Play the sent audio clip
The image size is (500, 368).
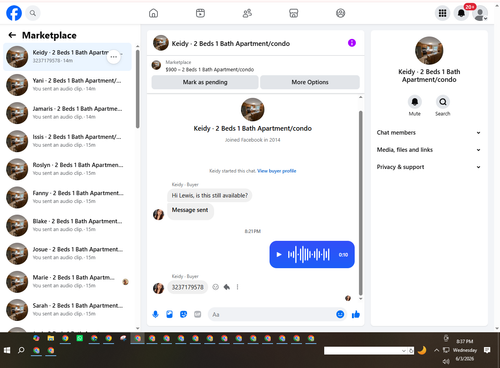click(x=279, y=255)
